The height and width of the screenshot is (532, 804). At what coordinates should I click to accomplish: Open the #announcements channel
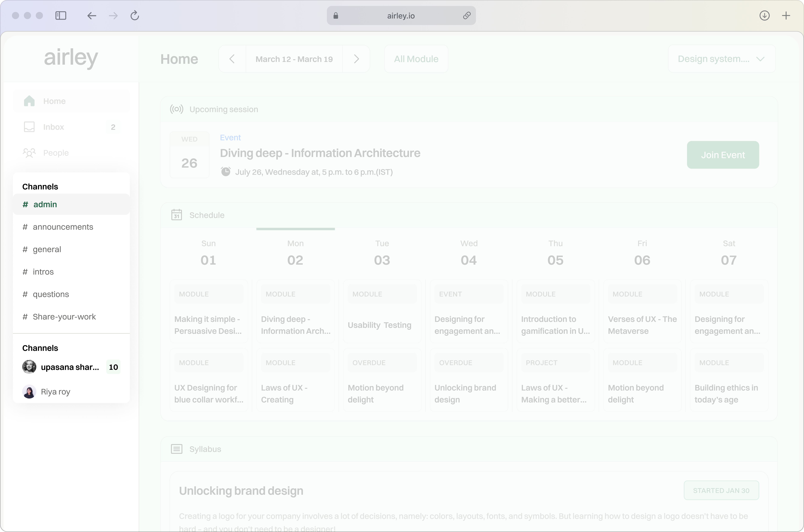pyautogui.click(x=71, y=227)
